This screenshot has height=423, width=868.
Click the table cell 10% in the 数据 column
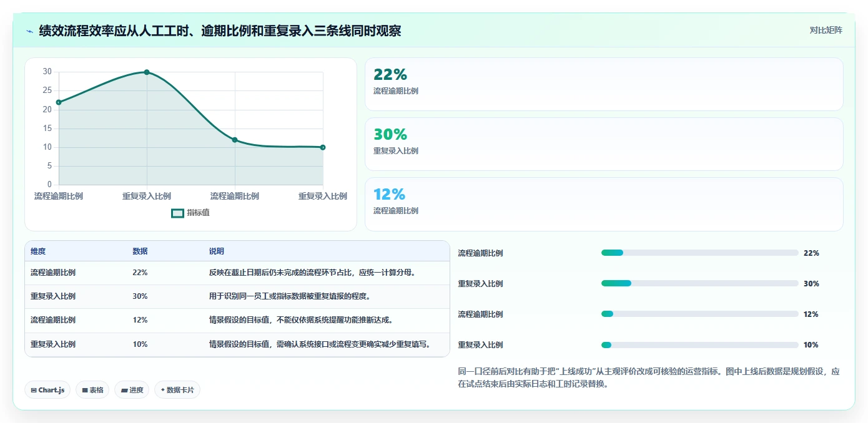tap(140, 344)
